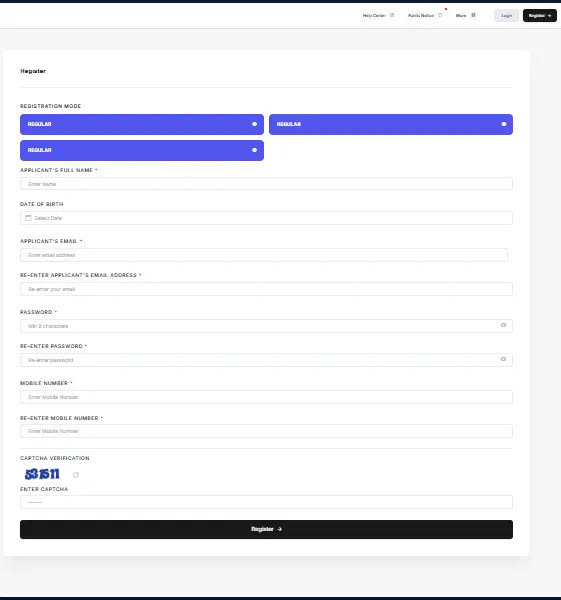
Task: Refresh the captcha image
Action: point(76,475)
